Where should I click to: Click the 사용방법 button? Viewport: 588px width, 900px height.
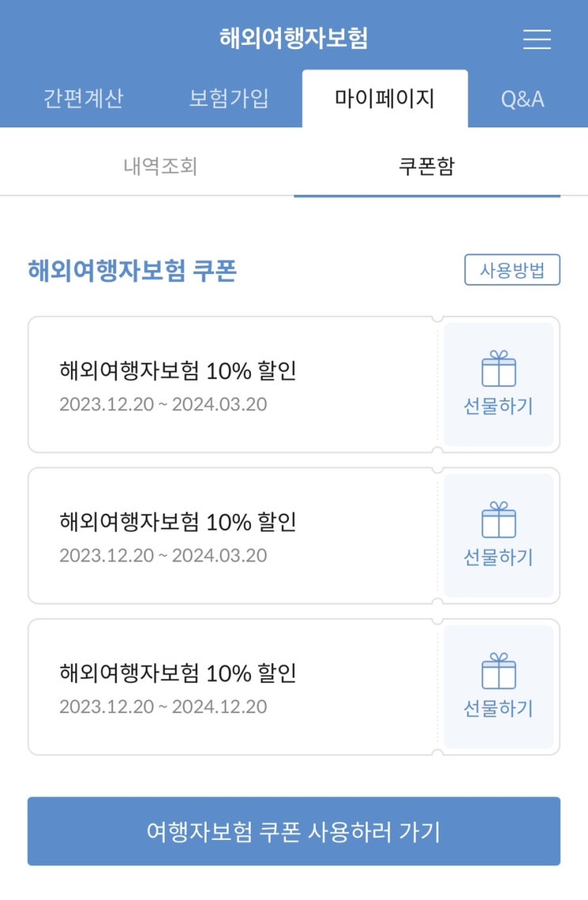coord(512,270)
